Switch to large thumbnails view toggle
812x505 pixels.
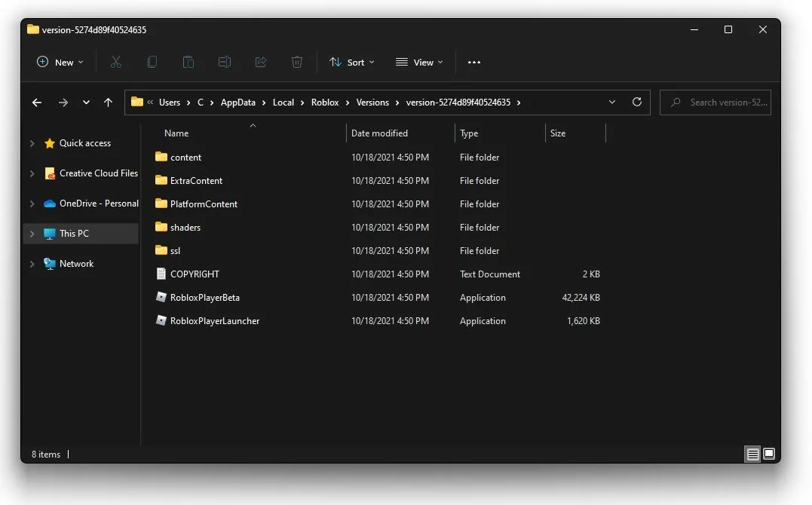[769, 454]
